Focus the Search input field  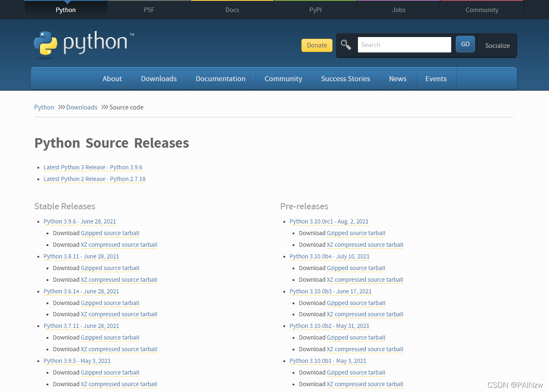tap(405, 45)
